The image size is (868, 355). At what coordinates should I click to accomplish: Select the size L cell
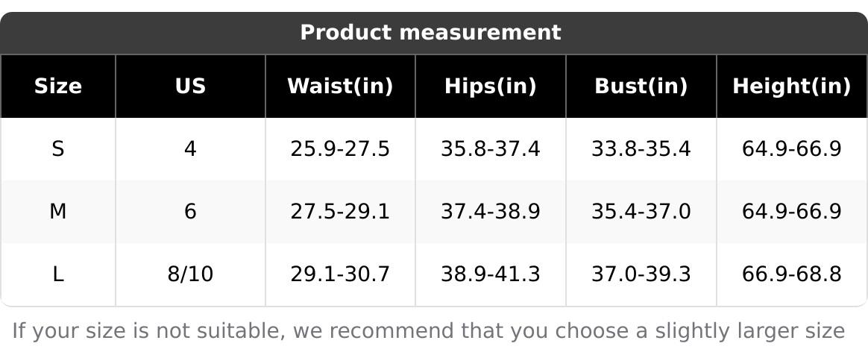pos(57,274)
